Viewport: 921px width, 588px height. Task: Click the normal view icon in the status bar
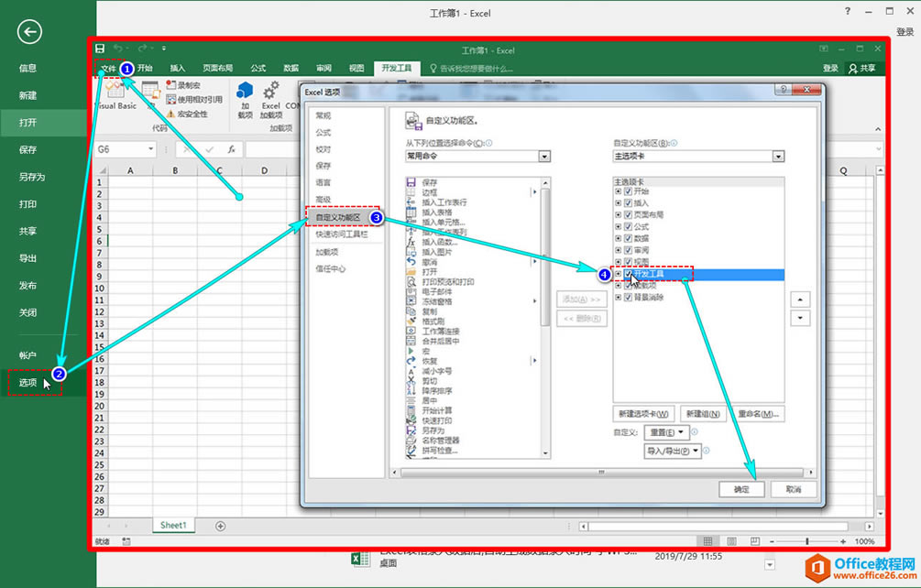click(x=707, y=541)
